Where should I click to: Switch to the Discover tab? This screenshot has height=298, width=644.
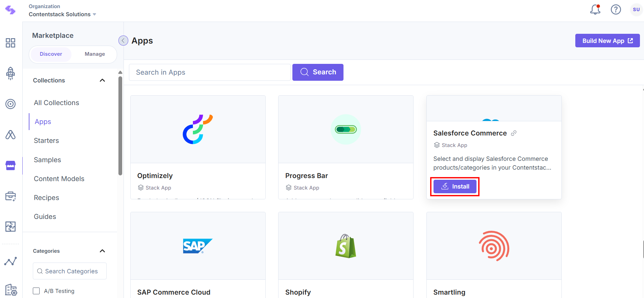[51, 54]
